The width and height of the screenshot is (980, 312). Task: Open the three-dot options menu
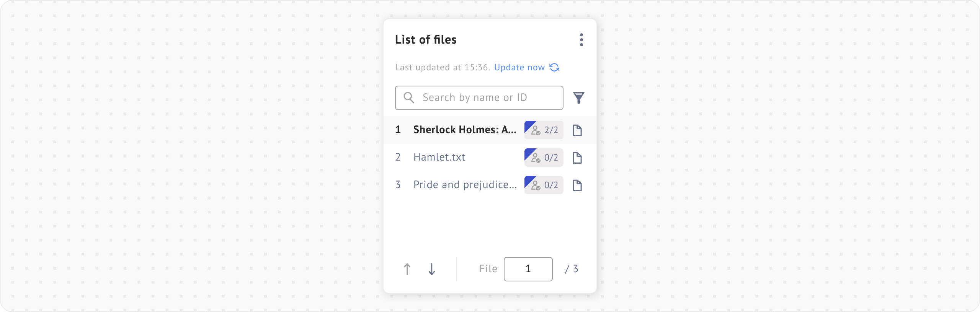click(x=581, y=40)
